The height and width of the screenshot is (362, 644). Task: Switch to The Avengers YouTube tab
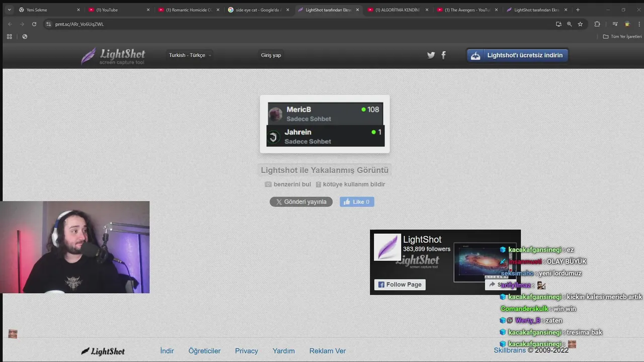(467, 10)
